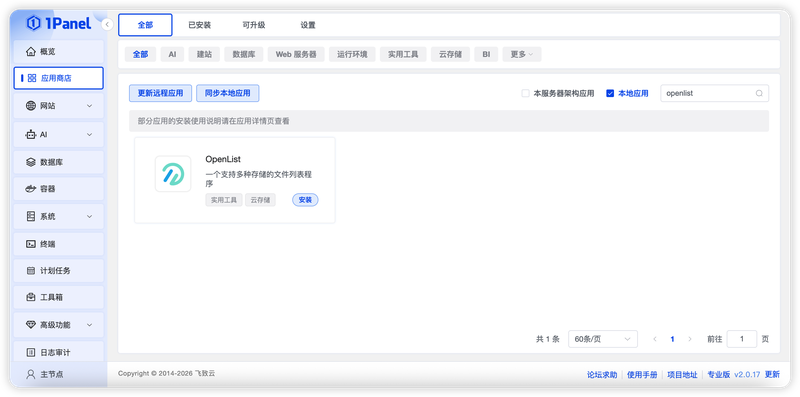Open the 使用手册 link
Image resolution: width=800 pixels, height=397 pixels.
[642, 375]
